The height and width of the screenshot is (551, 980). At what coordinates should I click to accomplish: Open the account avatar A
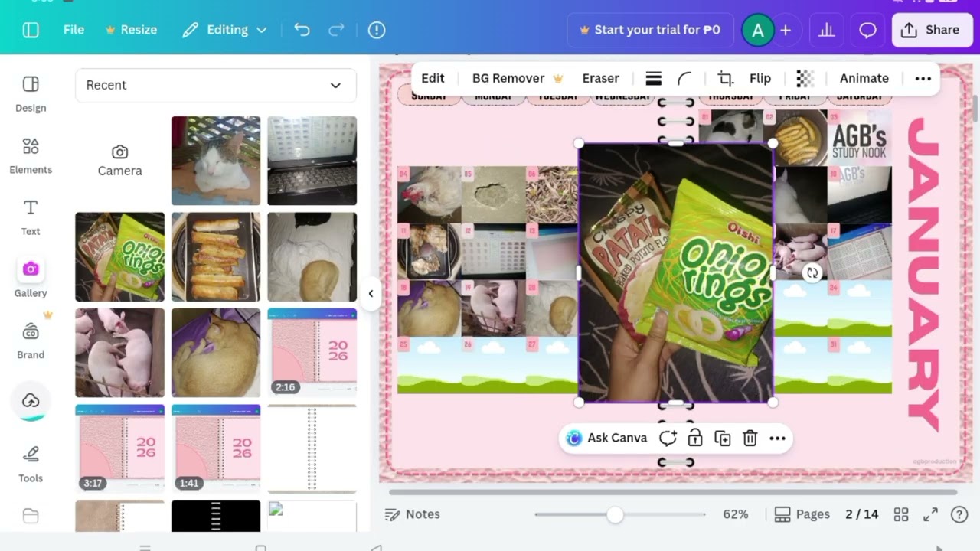tap(758, 30)
